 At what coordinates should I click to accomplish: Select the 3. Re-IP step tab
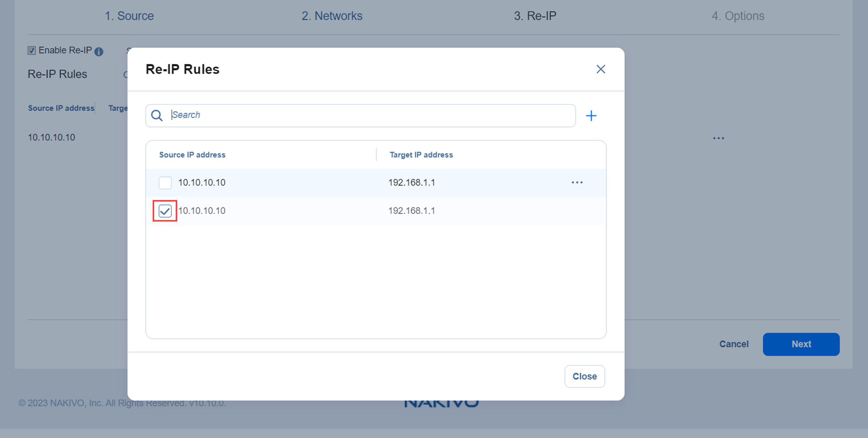(x=535, y=16)
